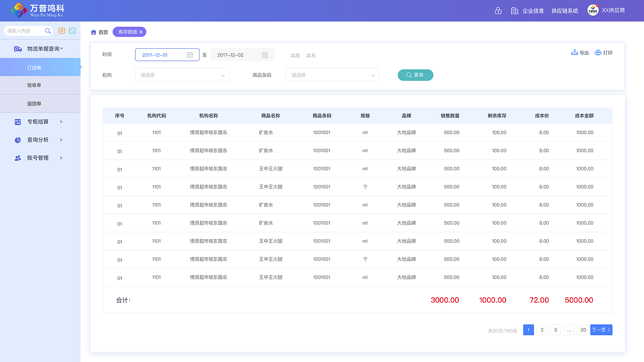
Task: Click the 专柜结算 abacus icon
Action: [x=18, y=122]
